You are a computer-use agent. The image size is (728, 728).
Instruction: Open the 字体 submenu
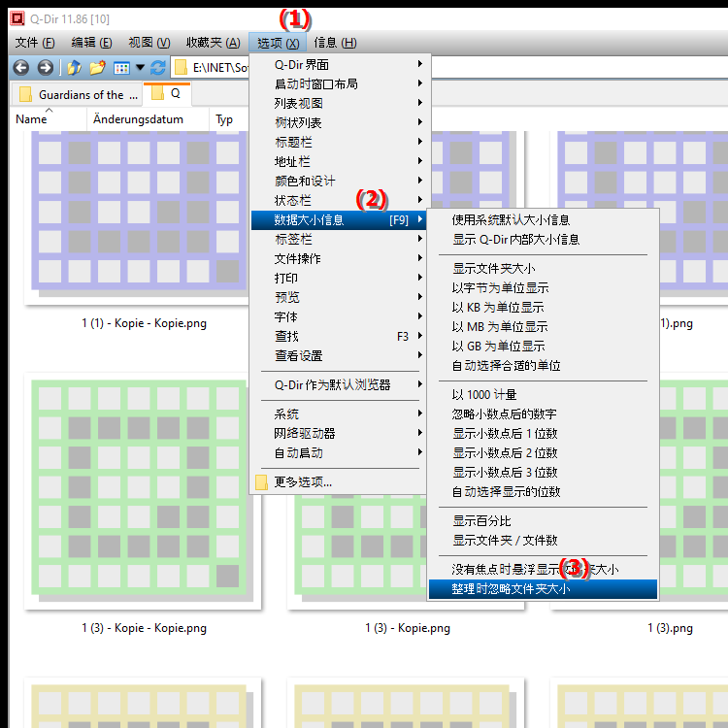click(x=339, y=316)
